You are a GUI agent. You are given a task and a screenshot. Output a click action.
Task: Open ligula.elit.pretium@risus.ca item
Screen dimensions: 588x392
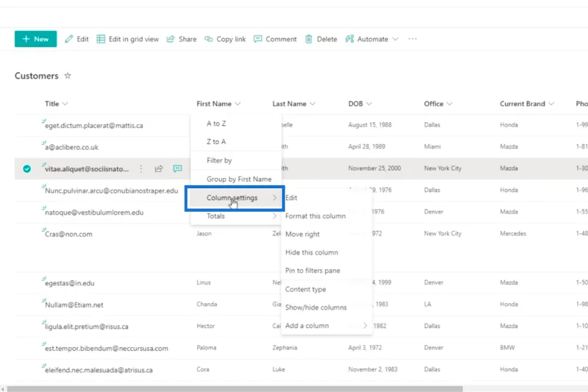pyautogui.click(x=87, y=327)
